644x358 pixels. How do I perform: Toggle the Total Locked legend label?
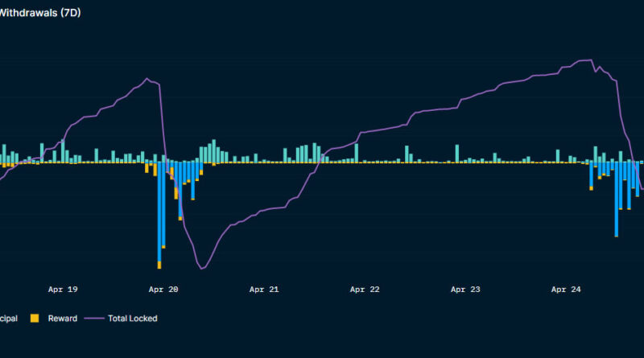click(x=132, y=319)
